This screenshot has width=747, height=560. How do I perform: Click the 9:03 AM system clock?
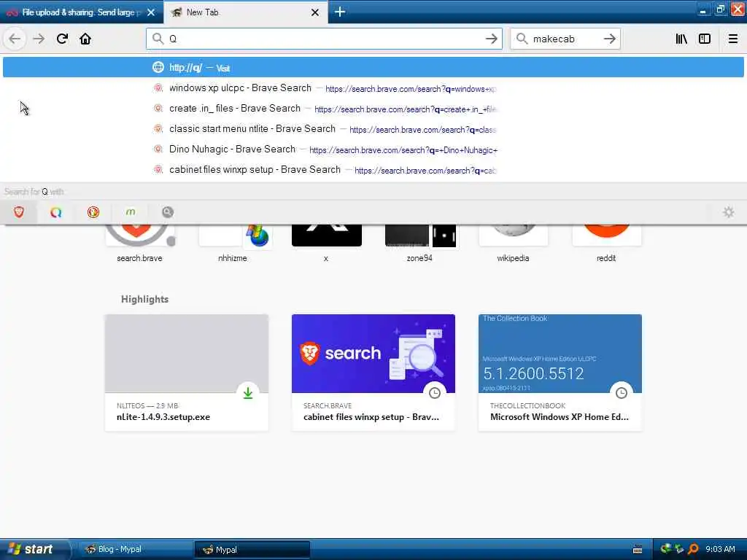(x=720, y=549)
